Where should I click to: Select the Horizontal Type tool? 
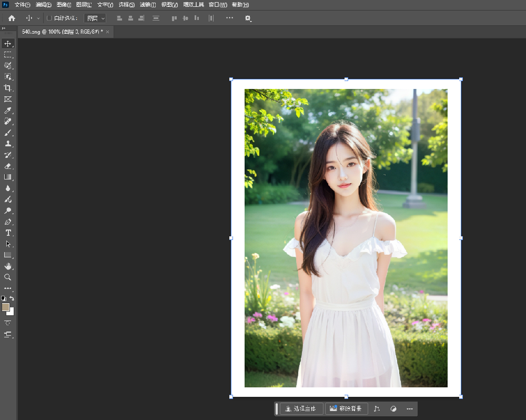[8, 233]
